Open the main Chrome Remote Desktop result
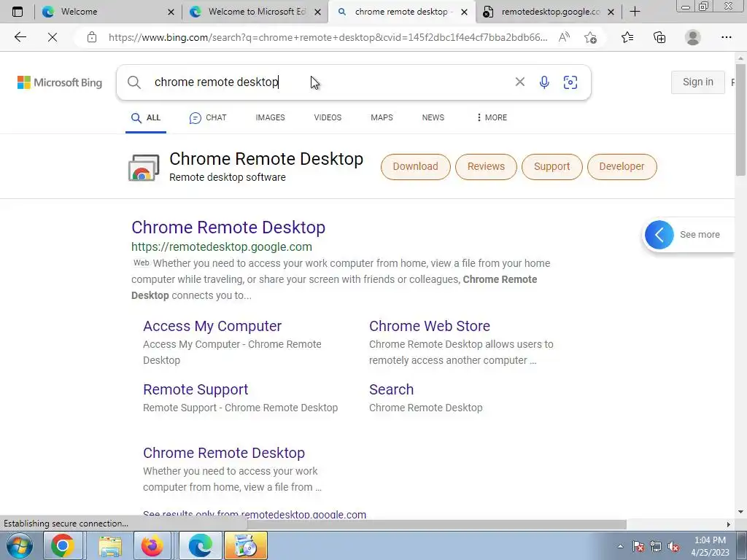 (x=228, y=227)
